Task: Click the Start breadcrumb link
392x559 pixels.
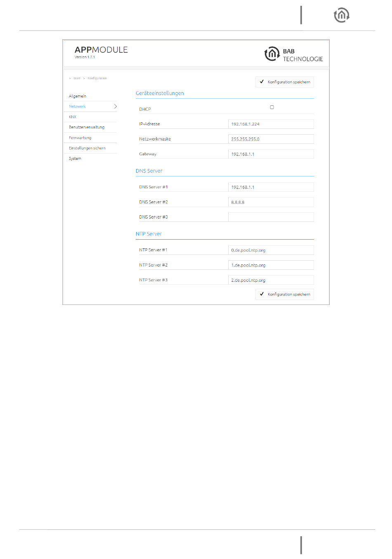Action: tap(77, 78)
